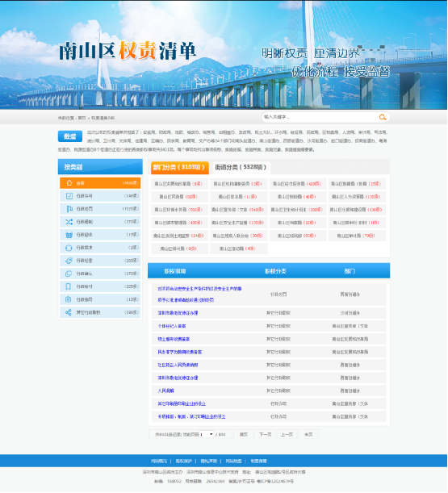448x493 pixels.
Task: Filter by 南山区审计局 department
Action: coord(357,236)
